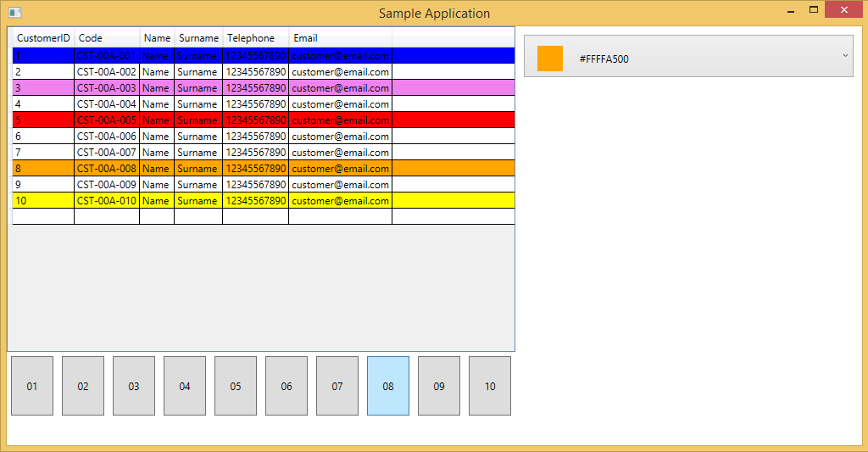868x452 pixels.
Task: Select cell CST-00A-006
Action: [x=107, y=137]
